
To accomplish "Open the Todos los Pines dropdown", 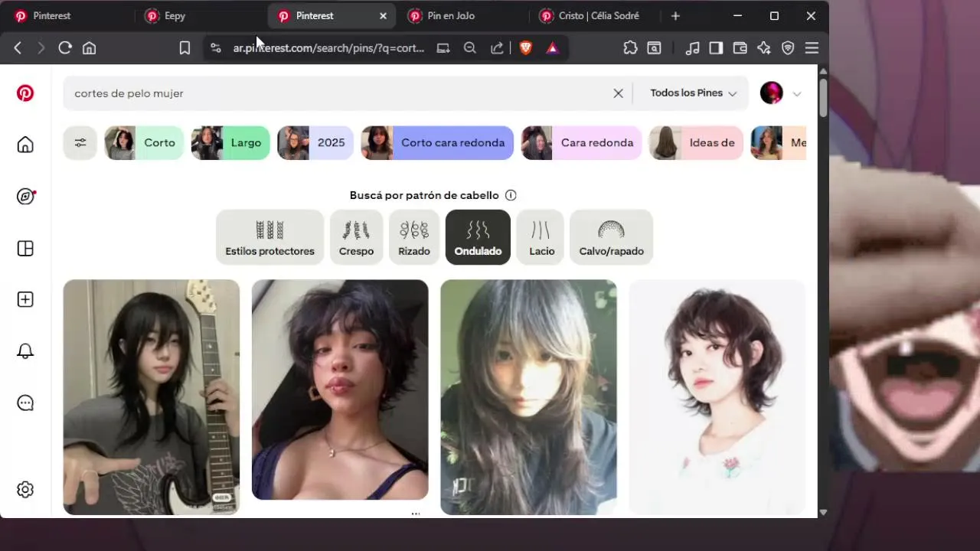I will 693,93.
